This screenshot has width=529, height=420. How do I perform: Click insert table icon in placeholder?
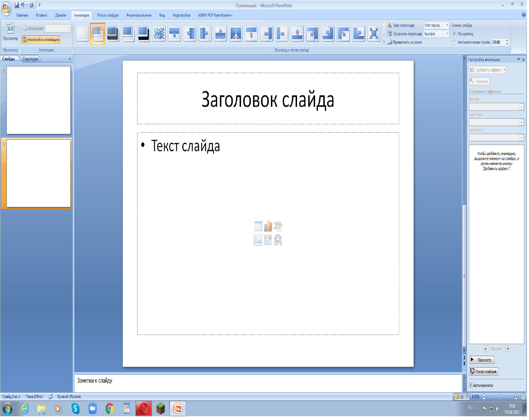click(x=258, y=226)
